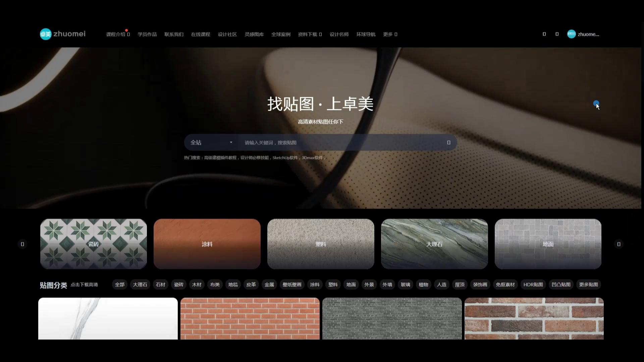This screenshot has width=644, height=362.
Task: Open the 全站 search scope dropdown
Action: [211, 143]
